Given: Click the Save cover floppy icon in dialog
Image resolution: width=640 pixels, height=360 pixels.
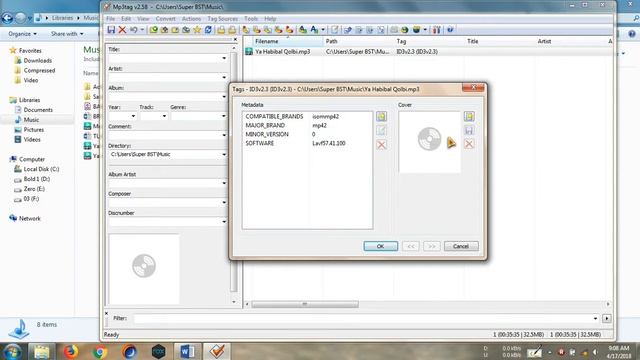Looking at the screenshot, I should [x=469, y=131].
